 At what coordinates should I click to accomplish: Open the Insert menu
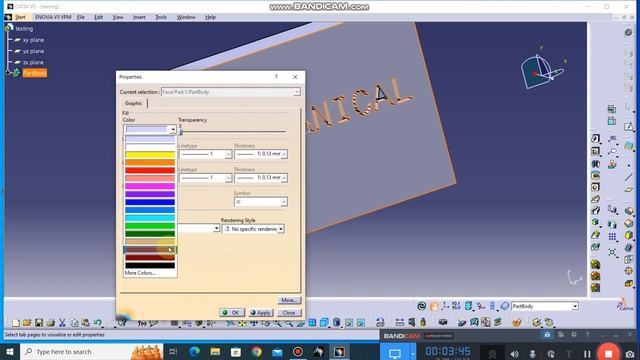pos(139,17)
